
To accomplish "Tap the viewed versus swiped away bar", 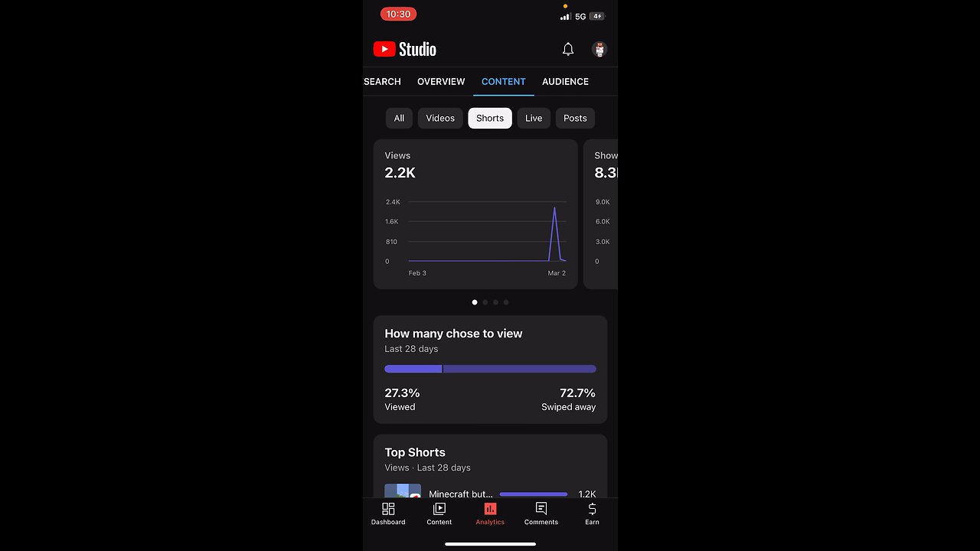I will click(490, 369).
